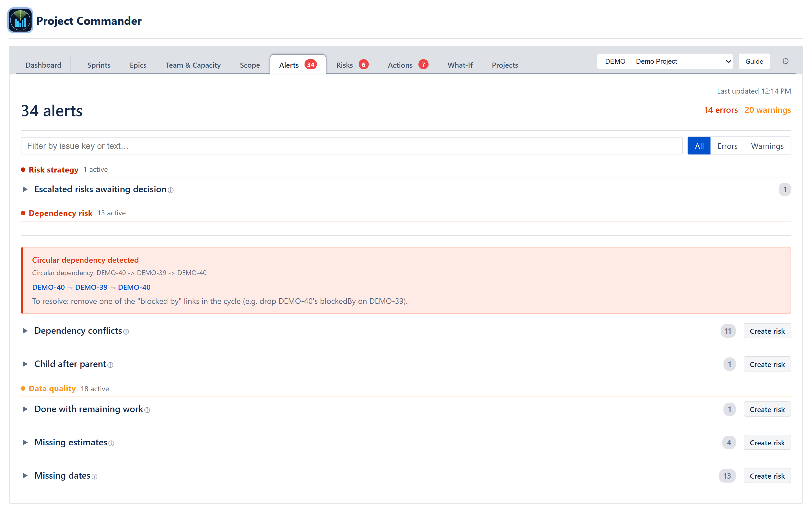812x513 pixels.
Task: Expand the Missing dates group
Action: (x=25, y=476)
